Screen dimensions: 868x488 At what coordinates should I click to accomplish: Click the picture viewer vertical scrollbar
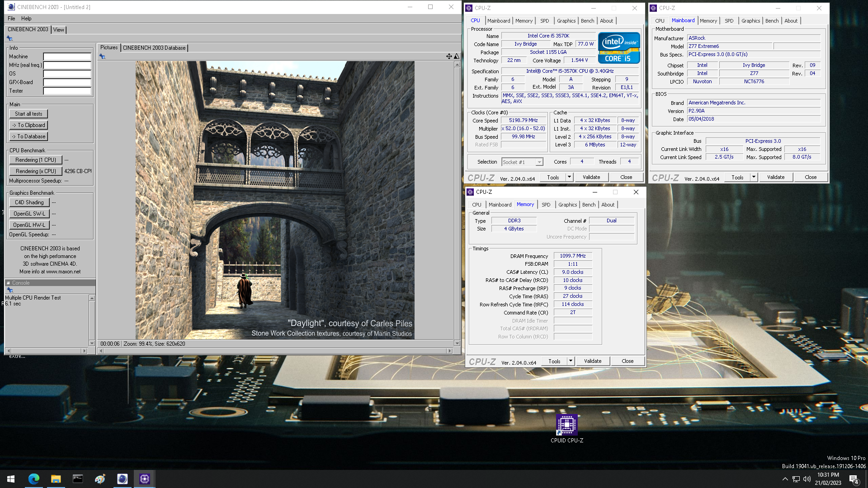click(x=457, y=204)
